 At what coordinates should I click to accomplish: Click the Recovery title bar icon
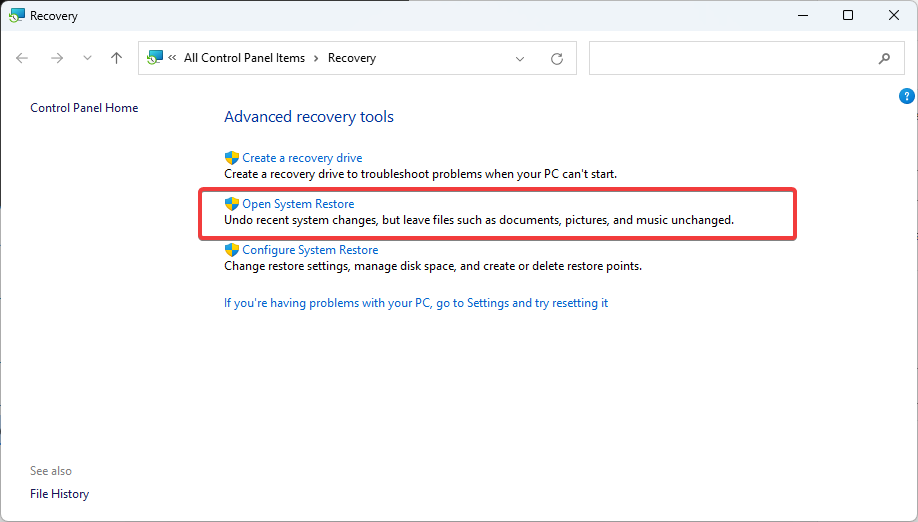[x=17, y=15]
